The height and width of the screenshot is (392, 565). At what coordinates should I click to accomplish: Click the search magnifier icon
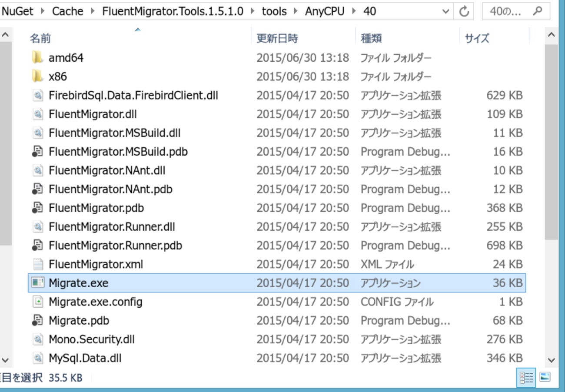[x=537, y=11]
